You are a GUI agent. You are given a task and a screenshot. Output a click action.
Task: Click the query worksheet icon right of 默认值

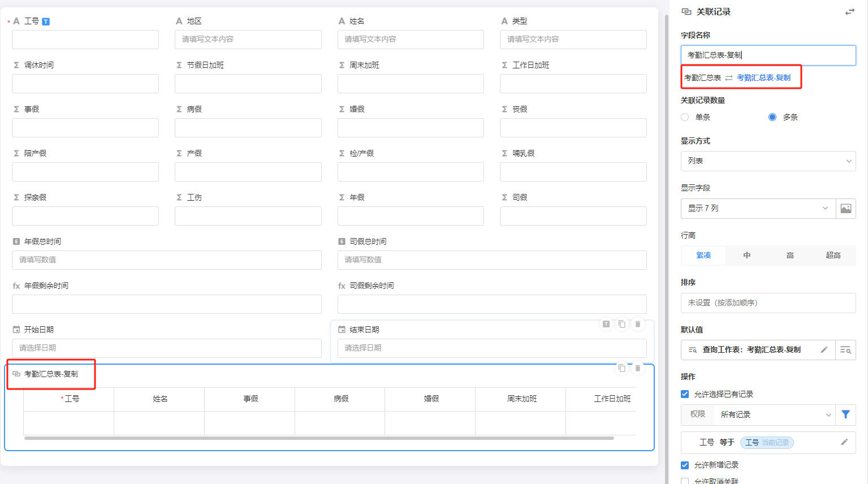point(845,350)
